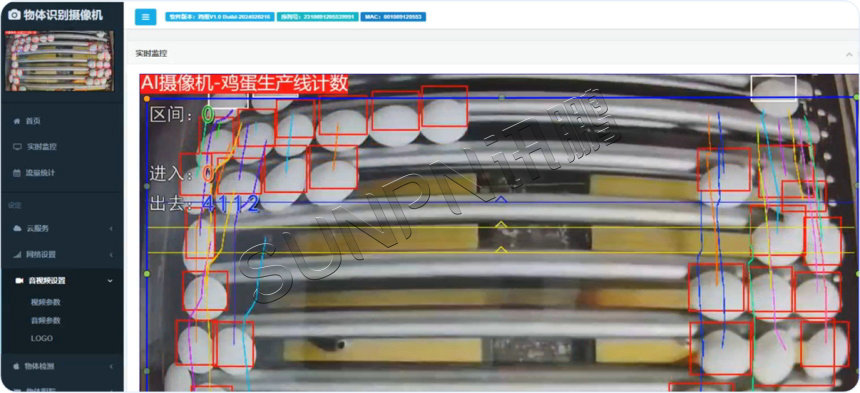Click the icon next to 物体检测
Screen dimensions: 860x393
click(16, 366)
